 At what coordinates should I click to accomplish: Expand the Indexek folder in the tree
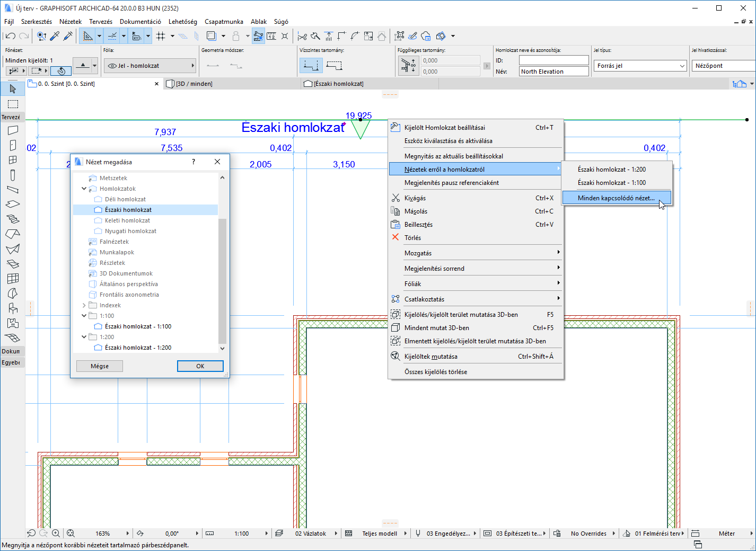point(84,305)
